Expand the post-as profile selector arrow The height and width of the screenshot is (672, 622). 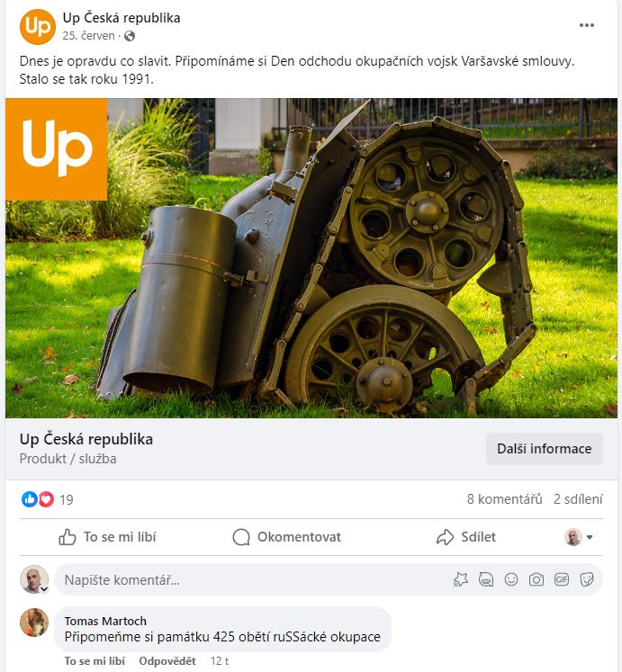pyautogui.click(x=590, y=537)
